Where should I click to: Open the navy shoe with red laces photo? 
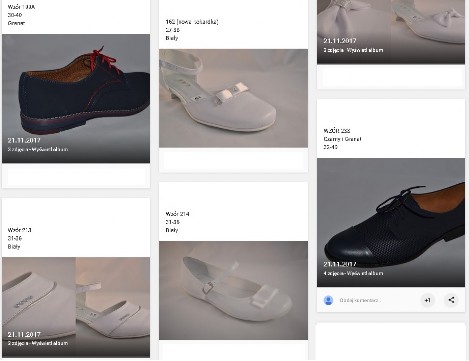pyautogui.click(x=76, y=98)
